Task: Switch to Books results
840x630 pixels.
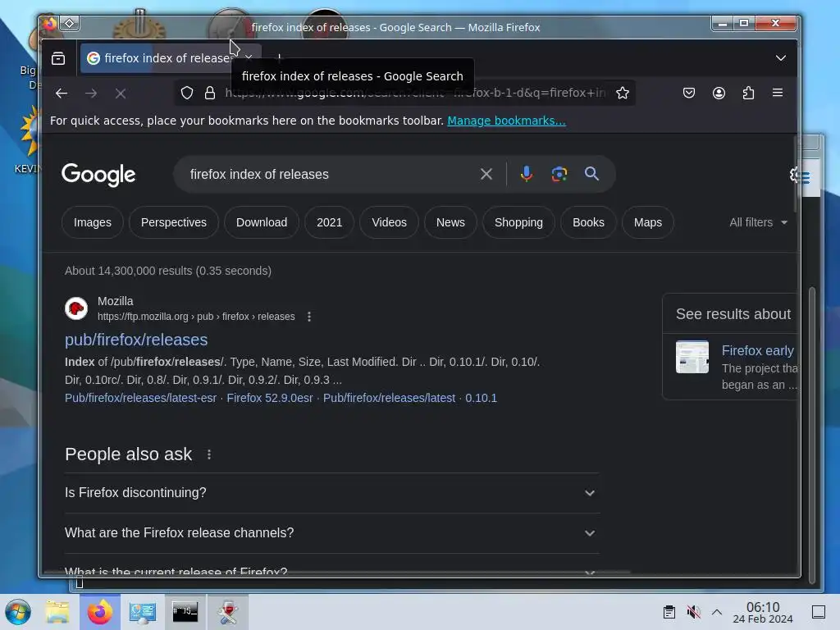Action: pos(588,222)
